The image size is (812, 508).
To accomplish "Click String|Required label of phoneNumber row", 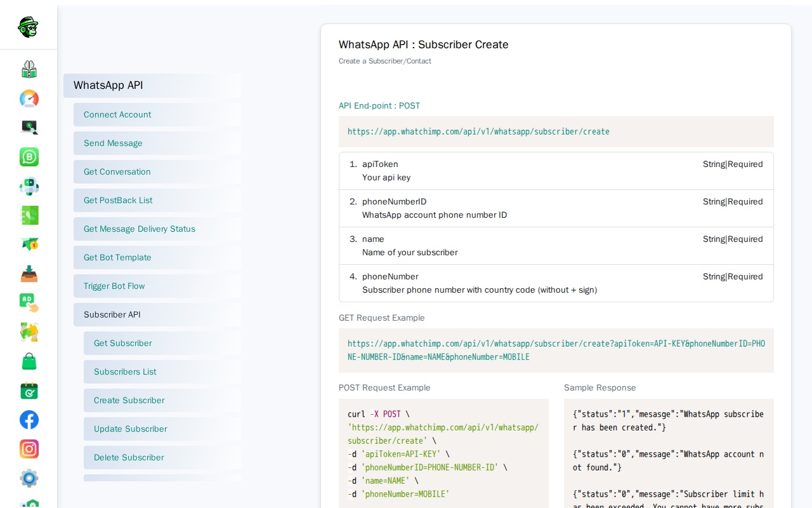I will point(733,277).
